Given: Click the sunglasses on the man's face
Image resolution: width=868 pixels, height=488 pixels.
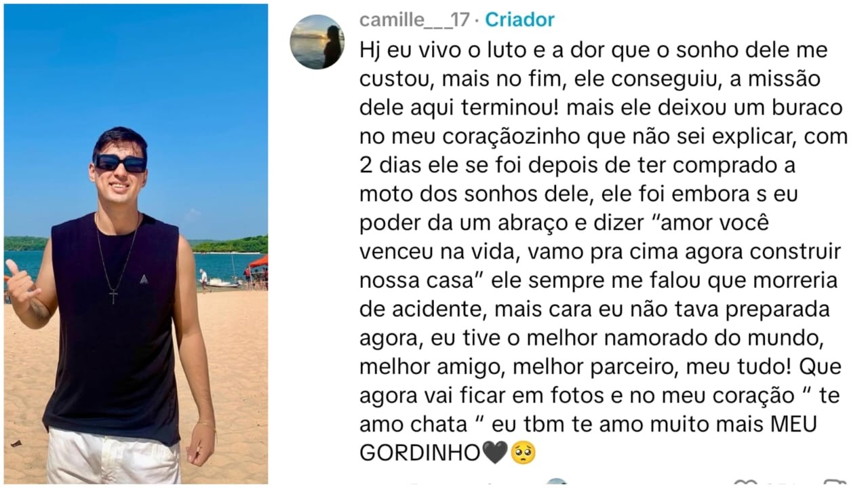Looking at the screenshot, I should pyautogui.click(x=121, y=163).
